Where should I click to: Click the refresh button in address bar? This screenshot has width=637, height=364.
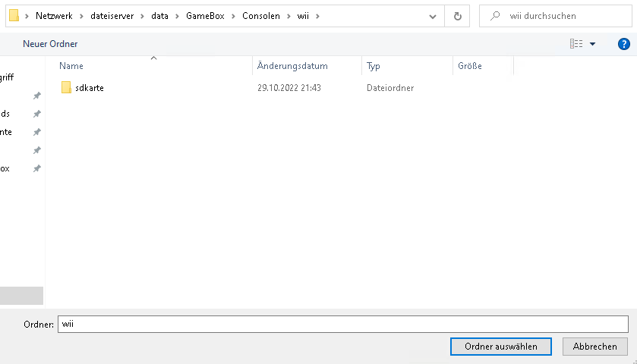pos(457,16)
